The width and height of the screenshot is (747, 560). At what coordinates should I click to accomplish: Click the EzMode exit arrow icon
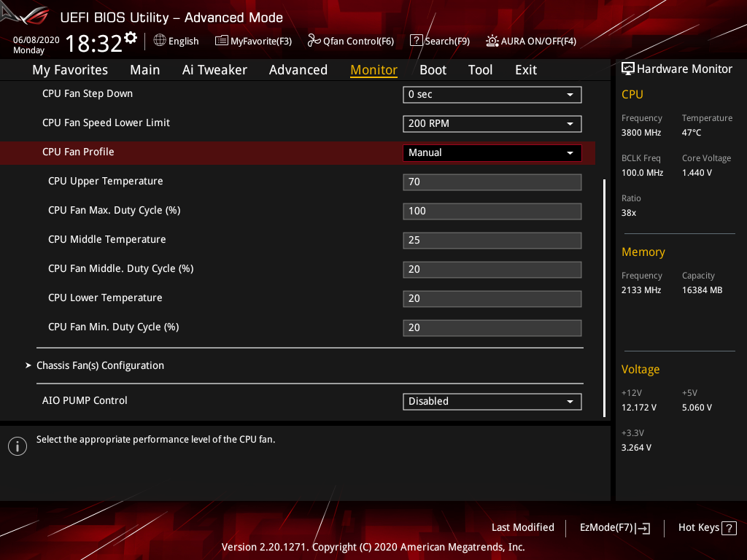[x=643, y=528]
